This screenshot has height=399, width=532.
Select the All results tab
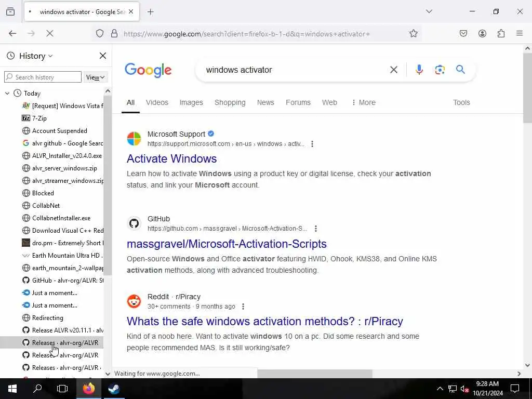pyautogui.click(x=130, y=102)
